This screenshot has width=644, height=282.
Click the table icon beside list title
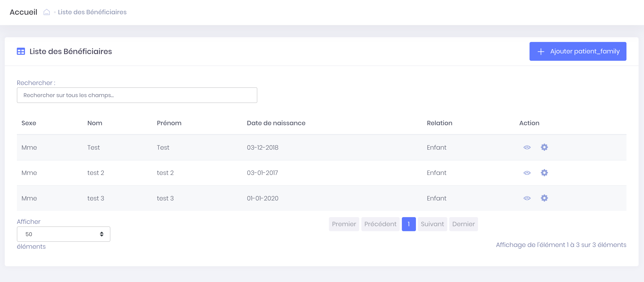21,51
